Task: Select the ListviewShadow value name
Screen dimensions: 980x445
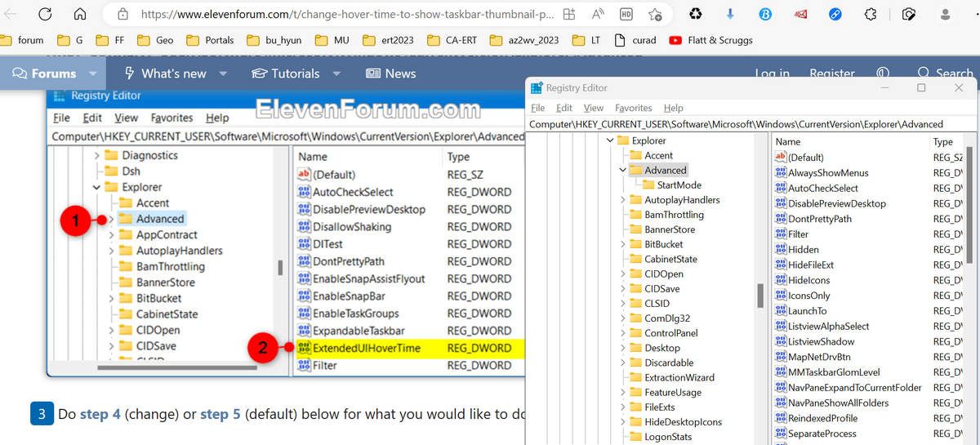Action: pyautogui.click(x=821, y=341)
